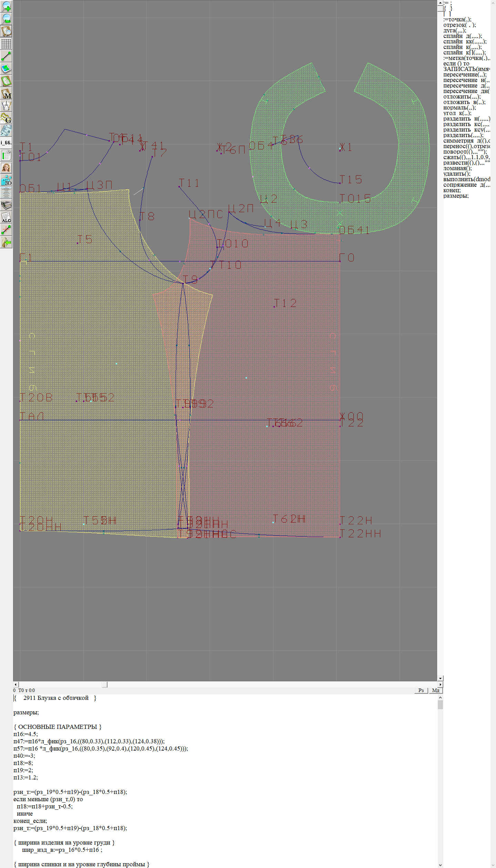Toggle the grid display icon

[x=6, y=43]
